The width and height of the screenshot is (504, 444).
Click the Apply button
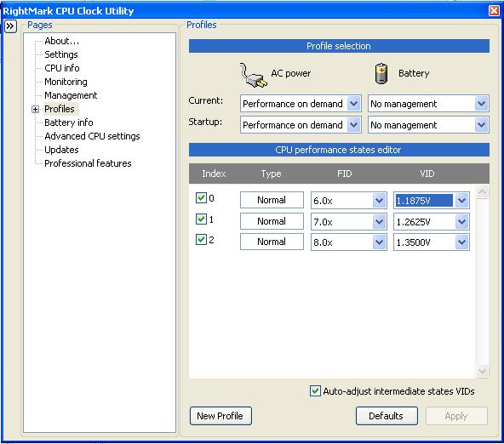click(456, 416)
